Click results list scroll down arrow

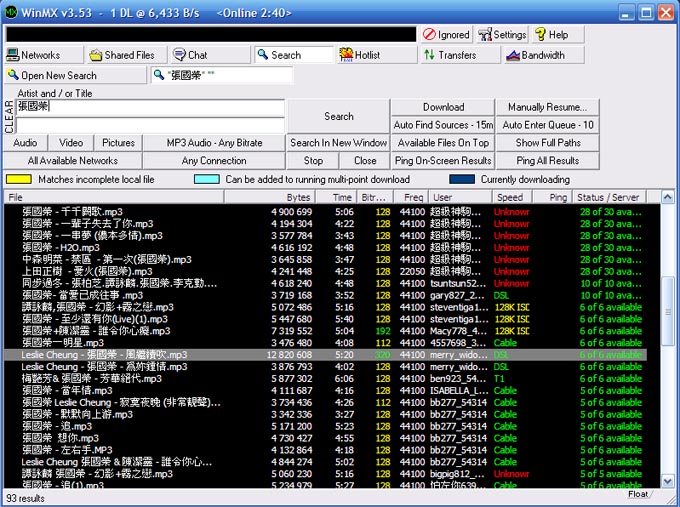pyautogui.click(x=668, y=481)
